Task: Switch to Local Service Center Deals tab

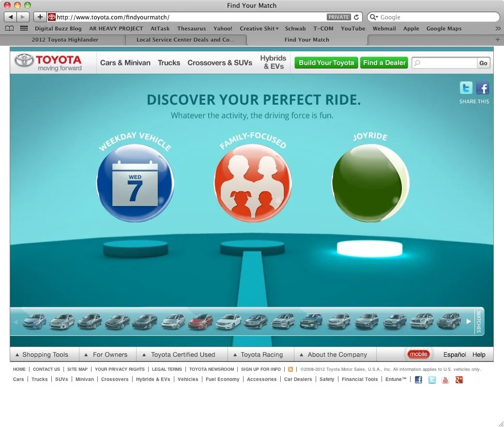Action: 186,40
